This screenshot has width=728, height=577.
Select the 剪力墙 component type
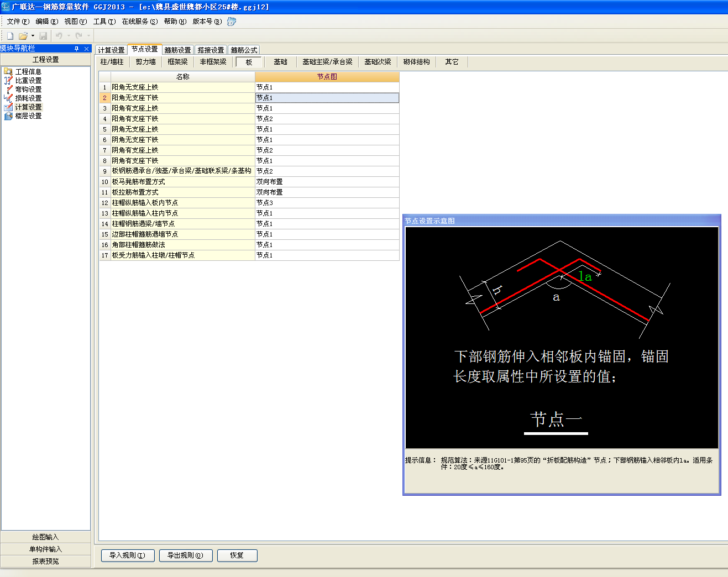[146, 62]
